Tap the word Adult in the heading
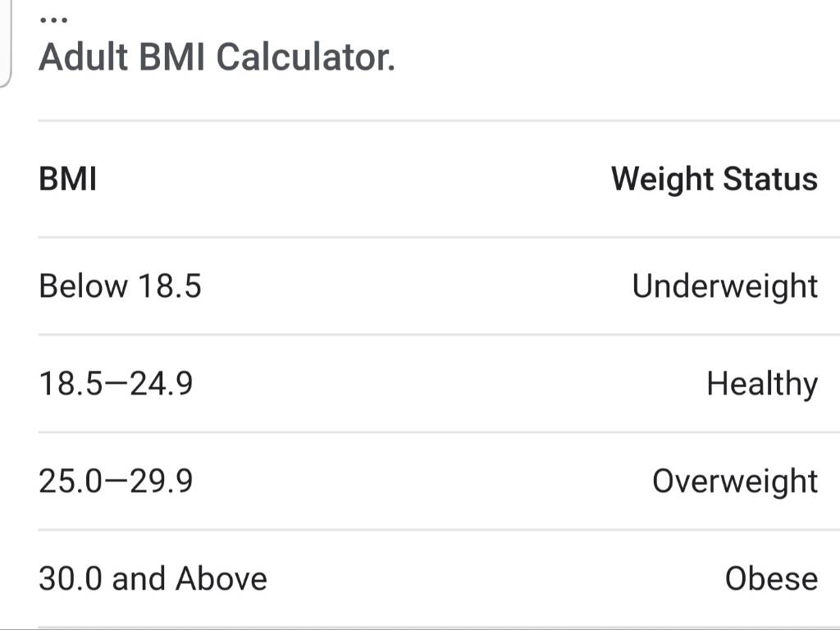Screen dimensions: 840x630 (x=84, y=57)
